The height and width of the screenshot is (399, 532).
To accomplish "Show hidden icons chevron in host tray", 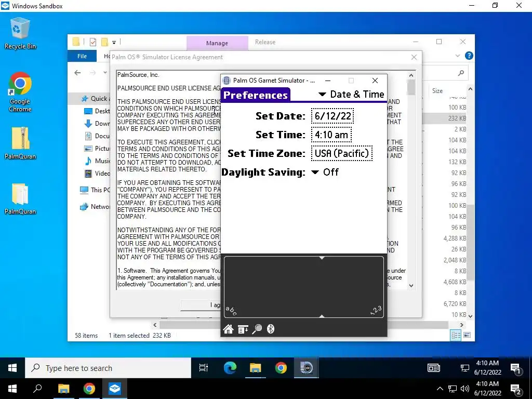I will tap(440, 389).
